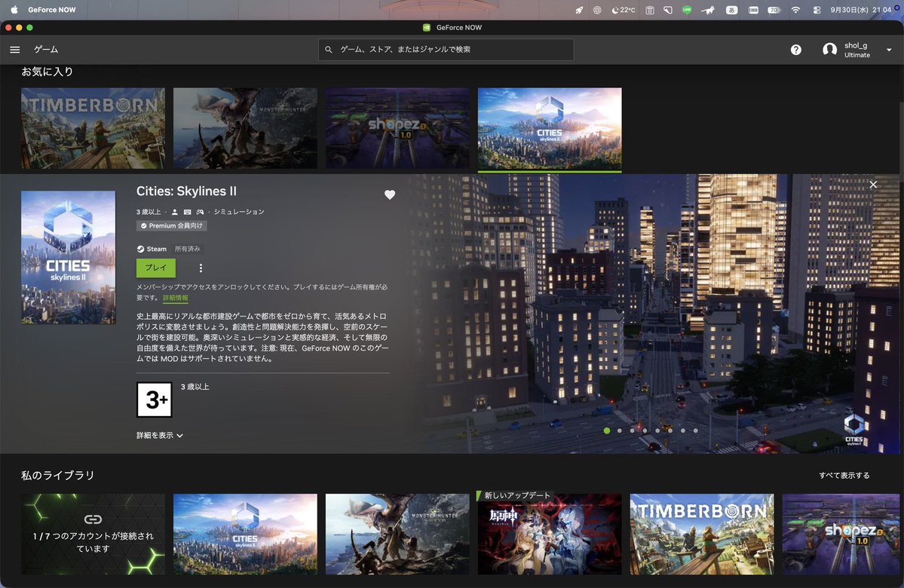Image resolution: width=904 pixels, height=588 pixels.
Task: Close the game details panel
Action: pyautogui.click(x=873, y=185)
